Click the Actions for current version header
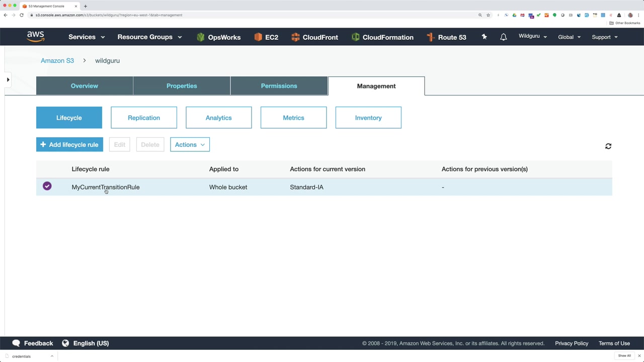 328,169
